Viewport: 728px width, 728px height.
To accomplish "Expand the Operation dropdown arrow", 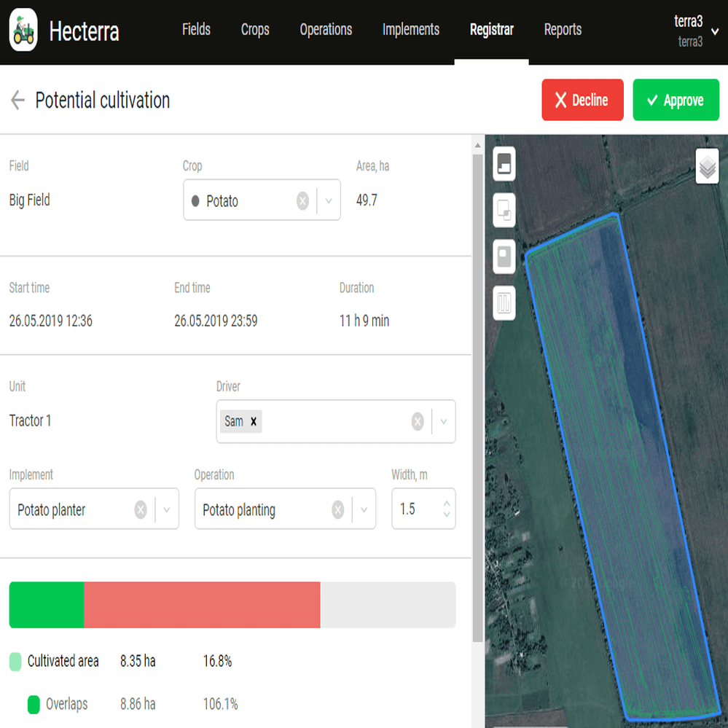I will [364, 510].
